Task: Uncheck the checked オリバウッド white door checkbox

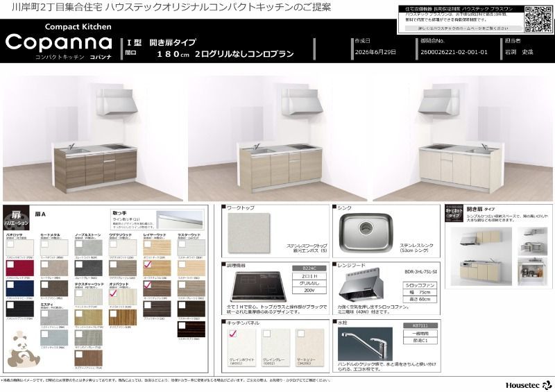Action: (113, 293)
